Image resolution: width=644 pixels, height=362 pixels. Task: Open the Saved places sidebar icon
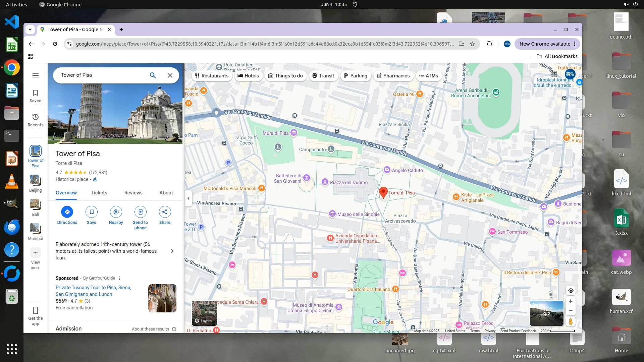(35, 96)
